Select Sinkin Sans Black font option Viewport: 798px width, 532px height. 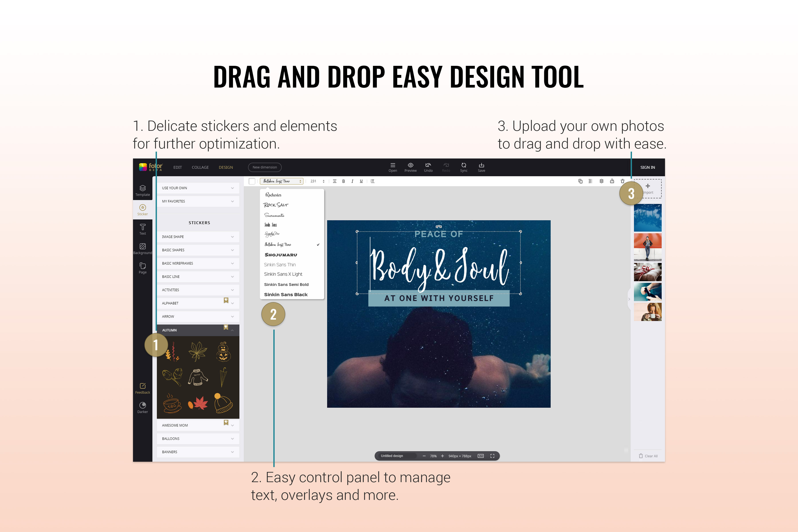[287, 295]
